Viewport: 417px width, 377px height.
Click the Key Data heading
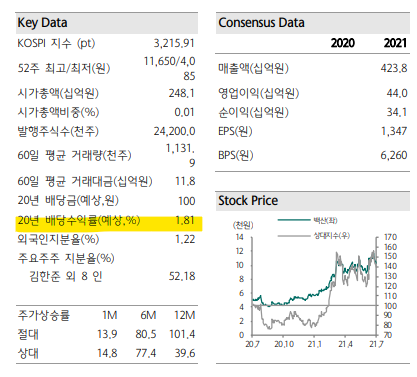(x=42, y=23)
